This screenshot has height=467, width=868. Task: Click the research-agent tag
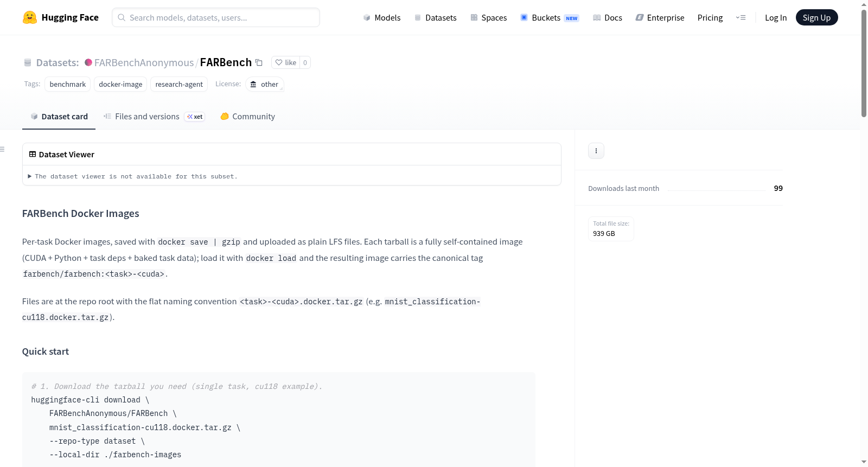[179, 84]
